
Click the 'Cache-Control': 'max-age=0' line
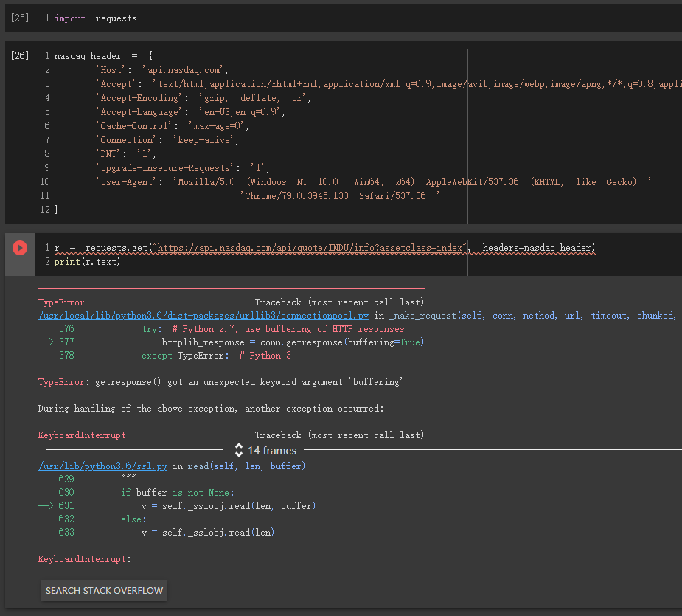coord(172,126)
